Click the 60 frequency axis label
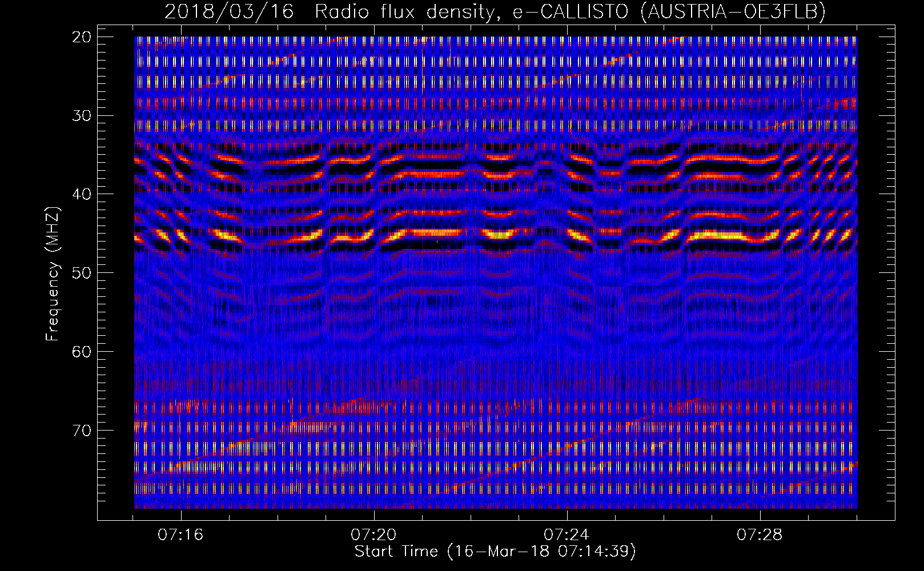Screen dimensions: 924x571 [x=82, y=352]
